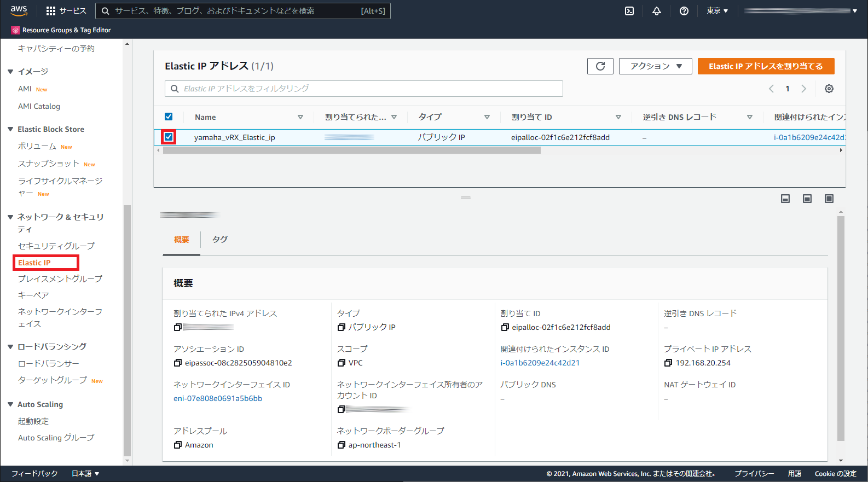Open the サービス grid menu
This screenshot has height=482, width=868.
click(66, 11)
